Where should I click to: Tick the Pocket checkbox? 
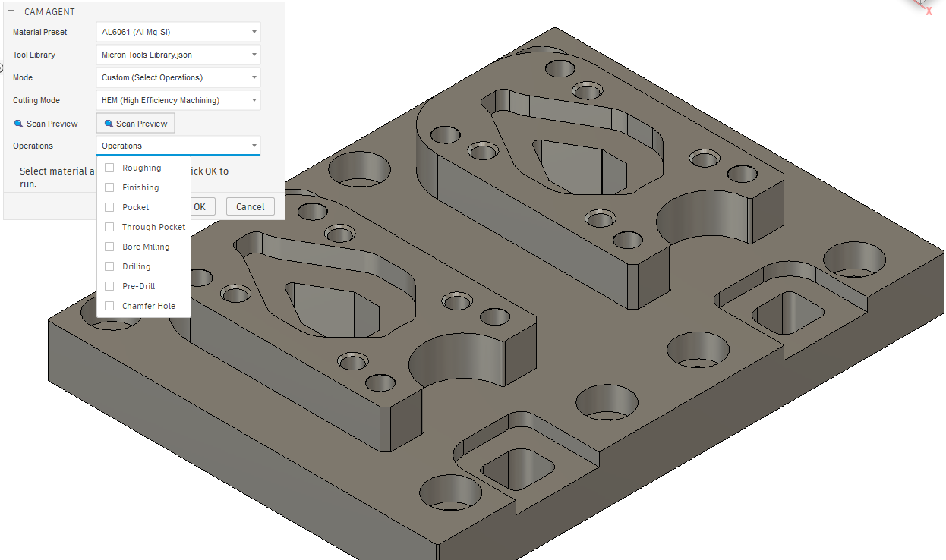tap(109, 207)
